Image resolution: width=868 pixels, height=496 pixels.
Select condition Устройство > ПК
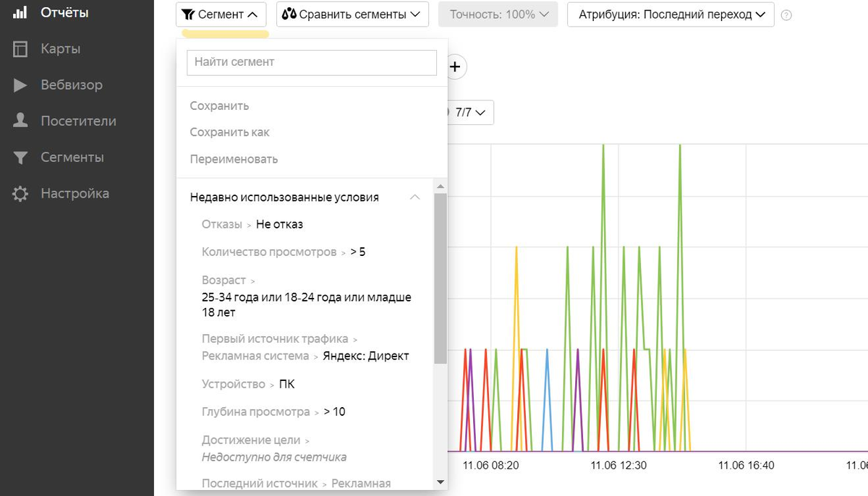tap(248, 385)
